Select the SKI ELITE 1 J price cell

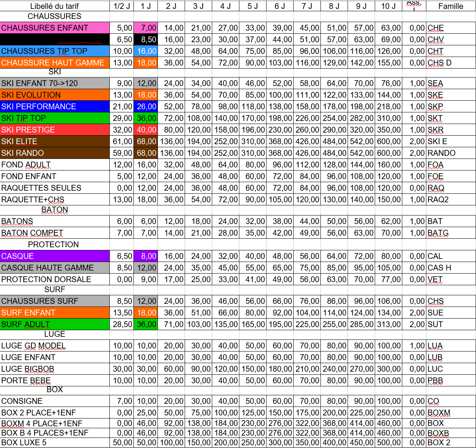pos(146,141)
